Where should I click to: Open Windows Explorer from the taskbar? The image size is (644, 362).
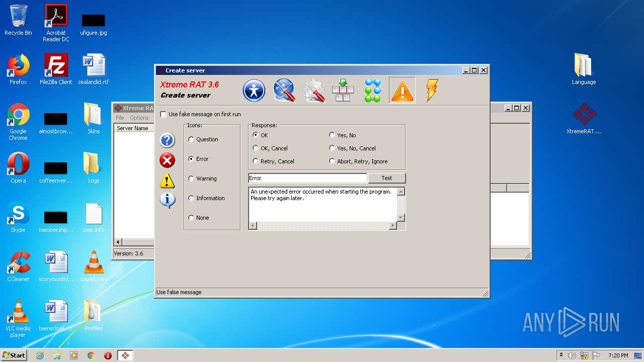[57, 355]
